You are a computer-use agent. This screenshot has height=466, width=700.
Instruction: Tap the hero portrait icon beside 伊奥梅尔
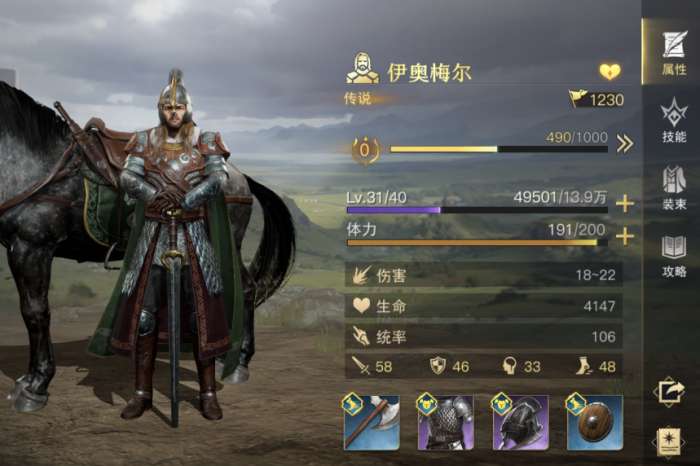click(362, 69)
